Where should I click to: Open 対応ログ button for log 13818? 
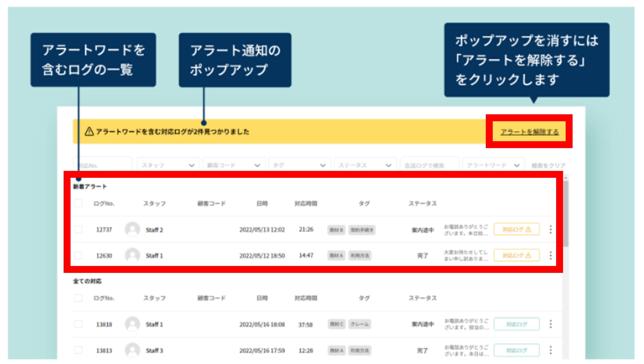pyautogui.click(x=517, y=324)
